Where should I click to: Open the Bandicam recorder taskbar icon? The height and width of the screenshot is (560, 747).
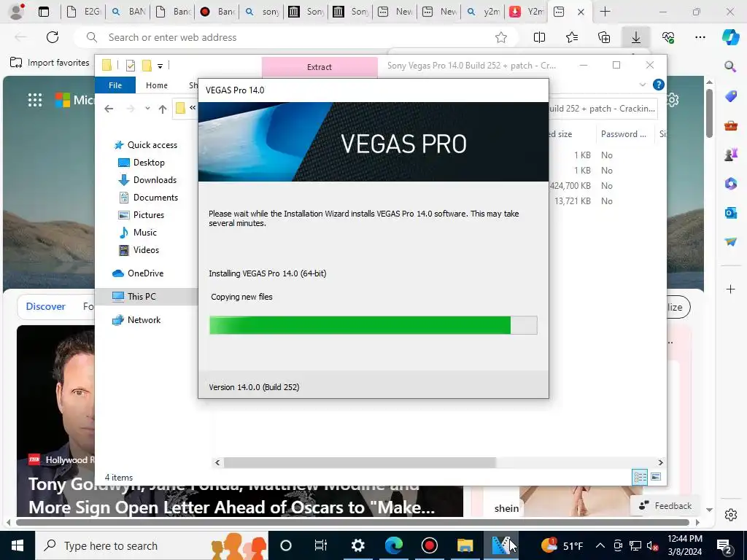click(429, 545)
